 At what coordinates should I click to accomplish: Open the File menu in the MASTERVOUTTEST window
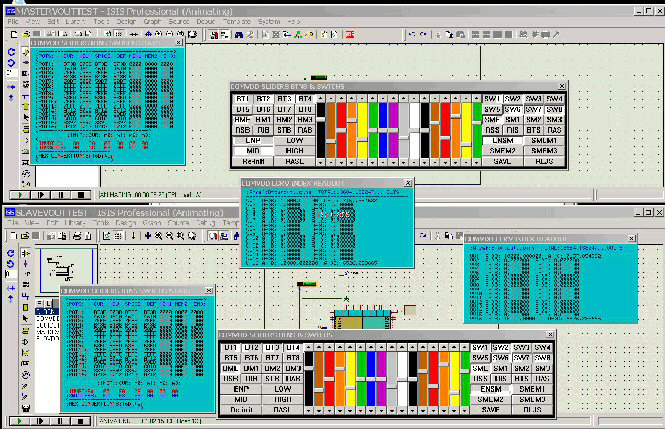point(11,20)
